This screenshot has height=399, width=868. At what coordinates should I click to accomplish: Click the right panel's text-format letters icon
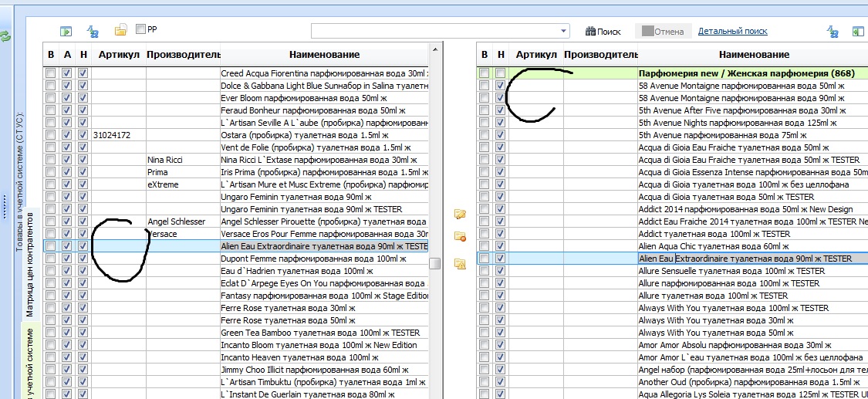[833, 32]
